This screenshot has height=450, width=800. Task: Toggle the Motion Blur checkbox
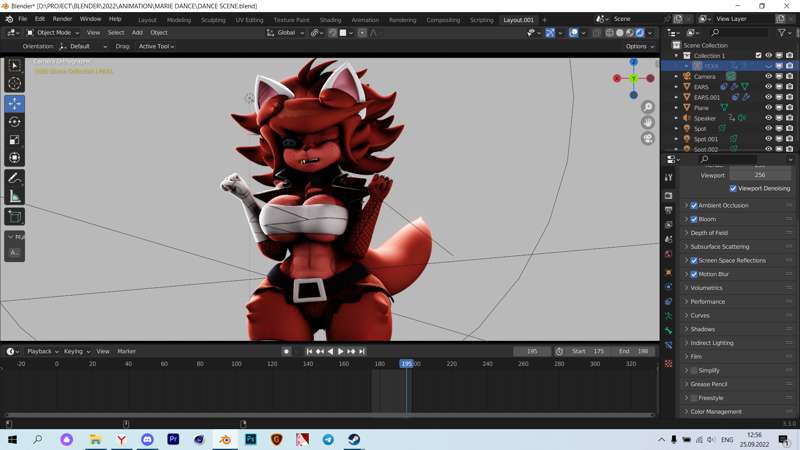[x=694, y=274]
